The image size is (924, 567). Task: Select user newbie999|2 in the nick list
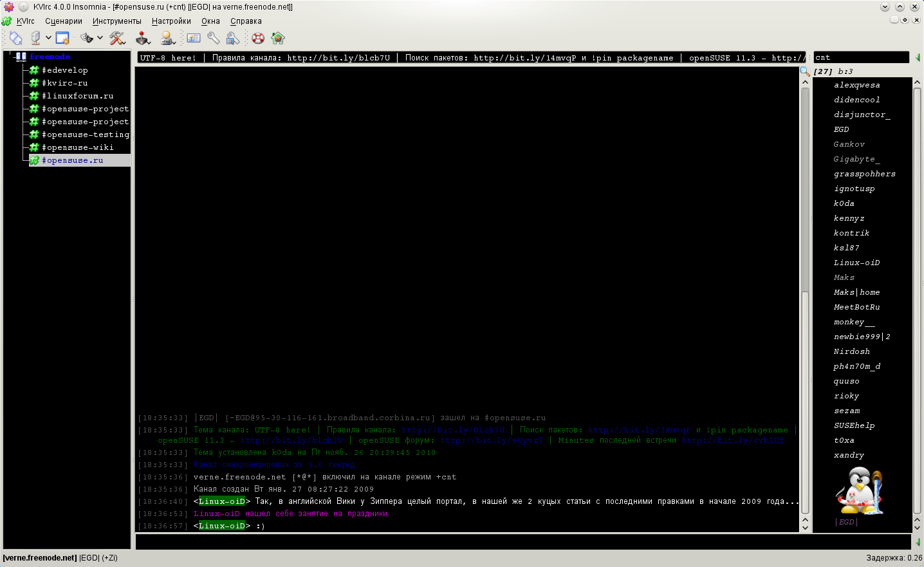[x=862, y=337]
